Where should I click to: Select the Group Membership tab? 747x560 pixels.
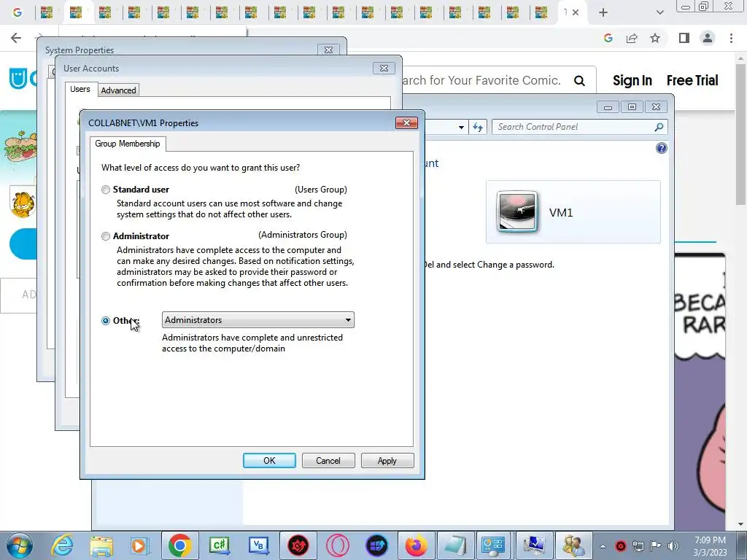pyautogui.click(x=127, y=144)
